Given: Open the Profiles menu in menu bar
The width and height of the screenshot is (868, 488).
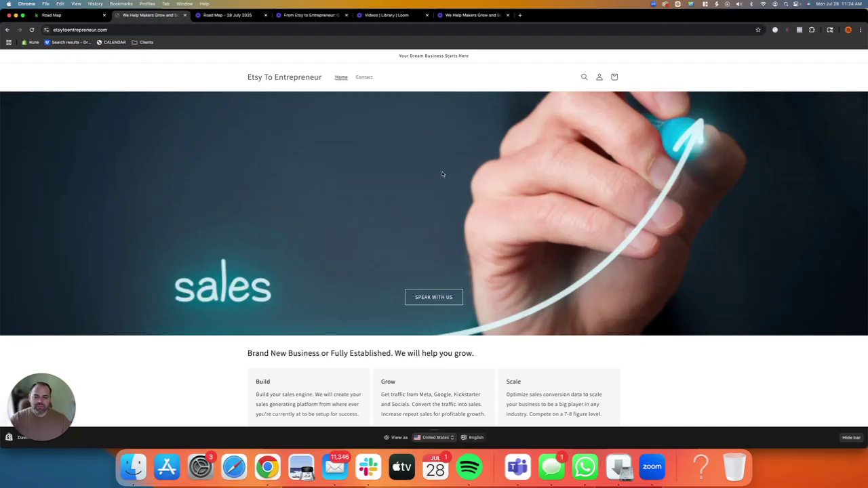Looking at the screenshot, I should click(147, 4).
